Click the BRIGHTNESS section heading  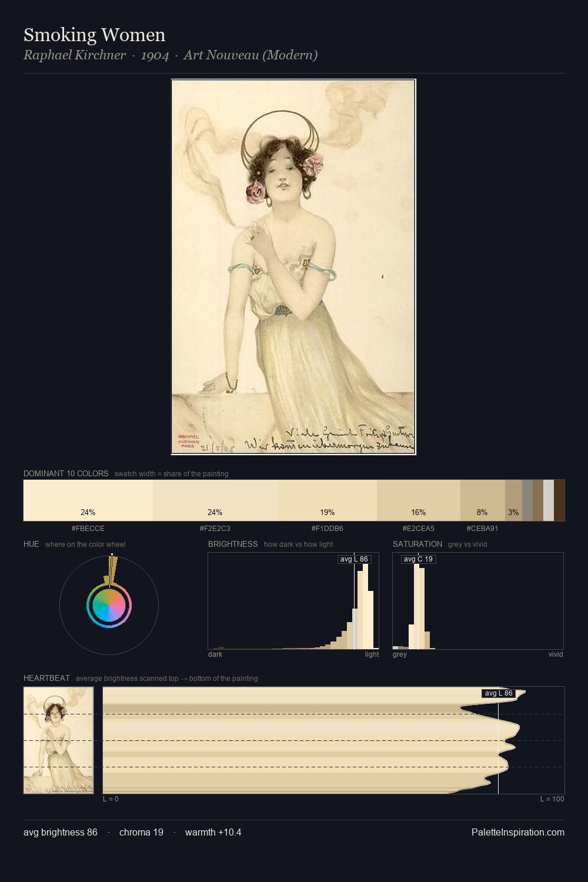pyautogui.click(x=233, y=544)
